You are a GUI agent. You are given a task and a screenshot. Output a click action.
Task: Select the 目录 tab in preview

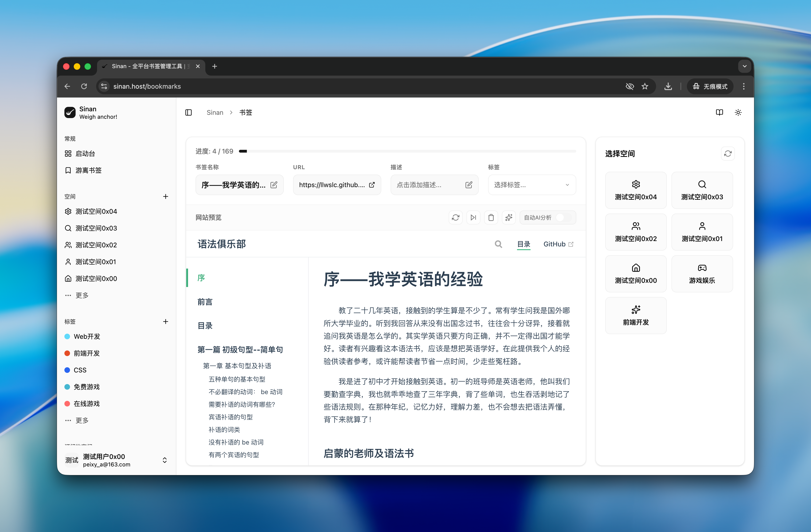click(x=523, y=244)
